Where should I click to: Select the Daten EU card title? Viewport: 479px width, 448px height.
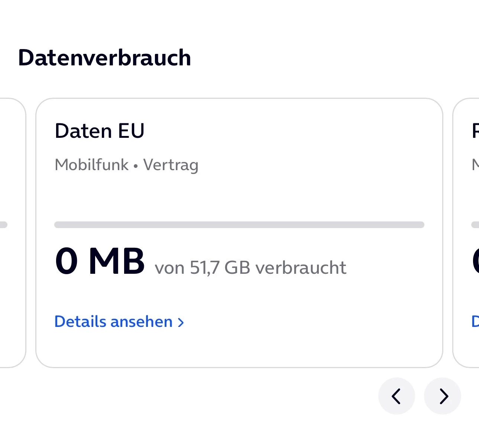pos(100,131)
